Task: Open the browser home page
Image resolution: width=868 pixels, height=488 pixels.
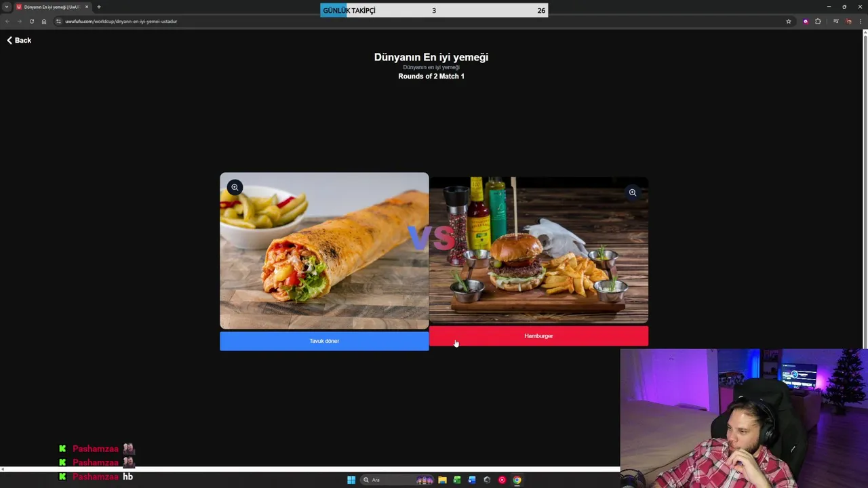Action: [x=44, y=21]
